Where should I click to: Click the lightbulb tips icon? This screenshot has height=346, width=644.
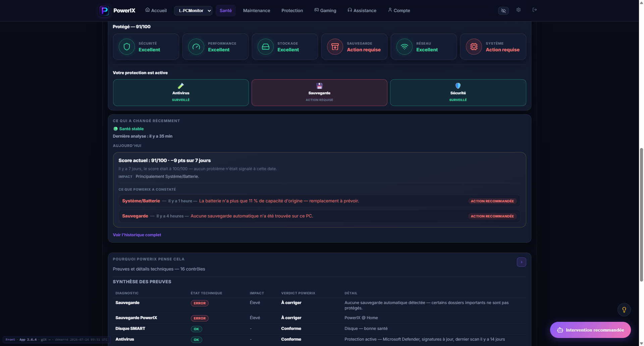tap(624, 310)
